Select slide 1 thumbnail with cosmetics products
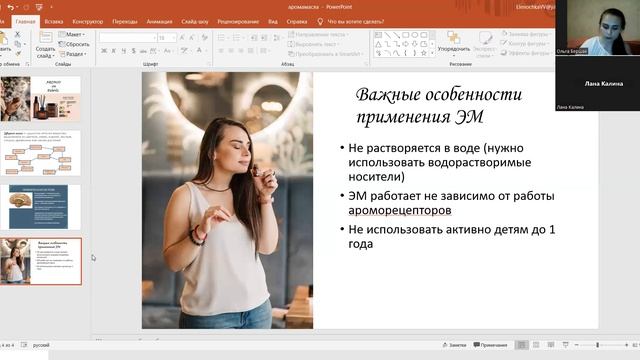The image size is (640, 360). click(x=40, y=98)
